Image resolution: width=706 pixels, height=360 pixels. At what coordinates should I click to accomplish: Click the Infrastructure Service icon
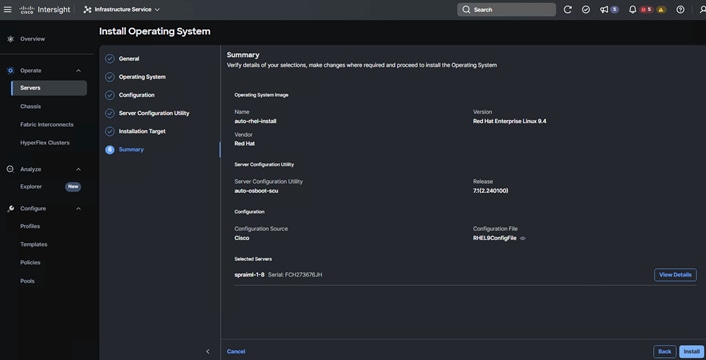click(x=87, y=9)
